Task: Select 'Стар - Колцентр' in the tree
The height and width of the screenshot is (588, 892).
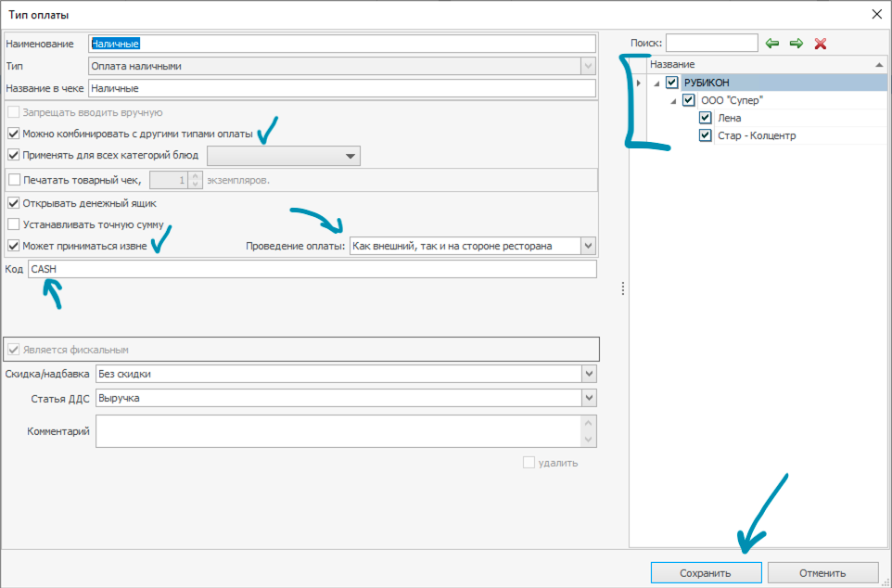Action: (757, 136)
